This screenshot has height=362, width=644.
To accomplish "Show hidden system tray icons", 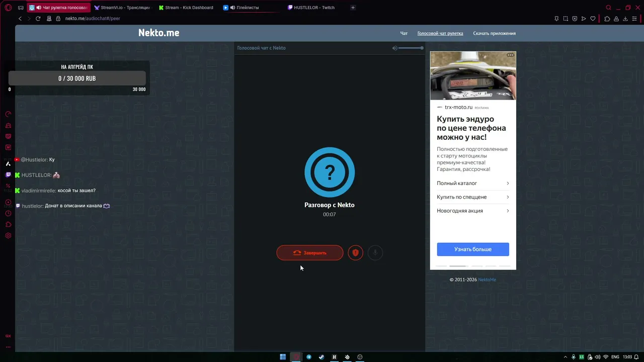I will pos(565,357).
